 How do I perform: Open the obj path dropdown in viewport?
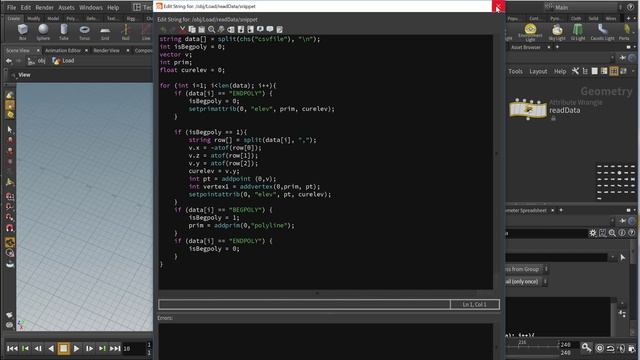pos(36,61)
